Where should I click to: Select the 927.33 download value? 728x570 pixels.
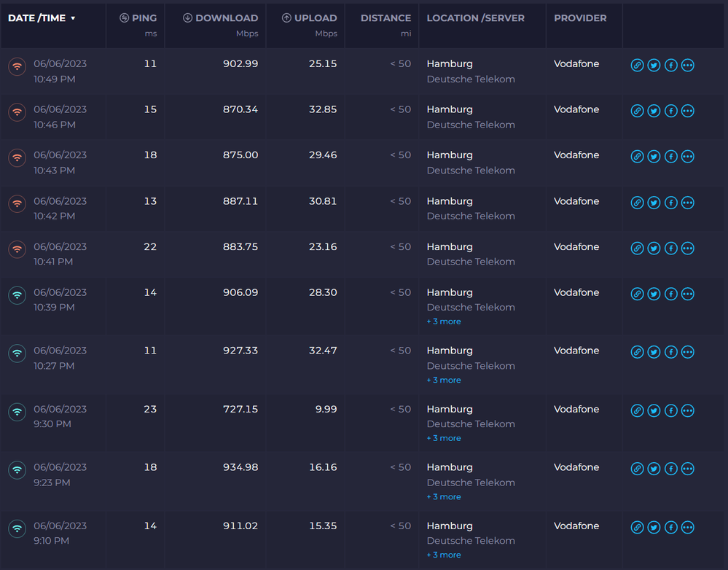(x=240, y=351)
